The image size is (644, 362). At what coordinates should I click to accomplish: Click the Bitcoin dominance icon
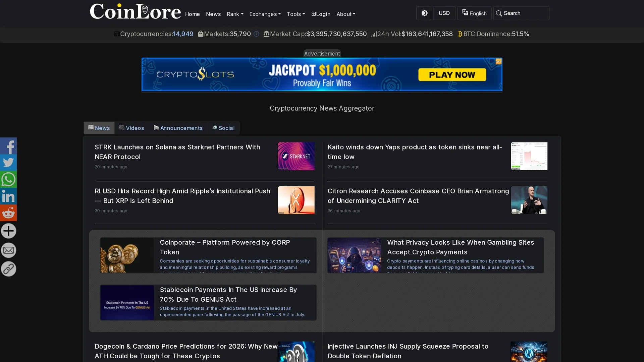pos(460,34)
